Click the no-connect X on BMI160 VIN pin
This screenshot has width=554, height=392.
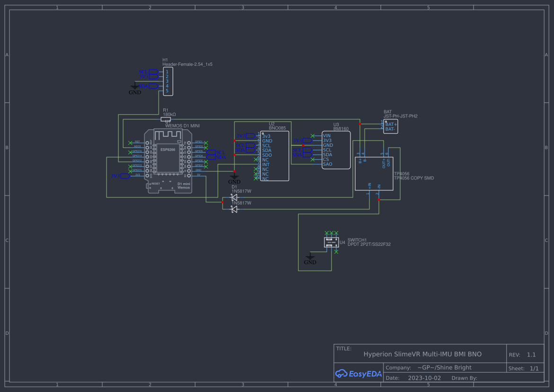click(313, 136)
